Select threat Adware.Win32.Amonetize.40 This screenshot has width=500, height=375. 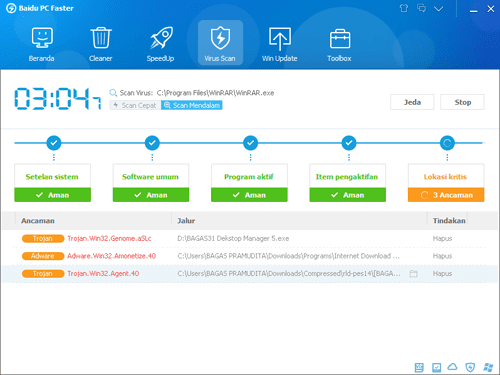[112, 256]
